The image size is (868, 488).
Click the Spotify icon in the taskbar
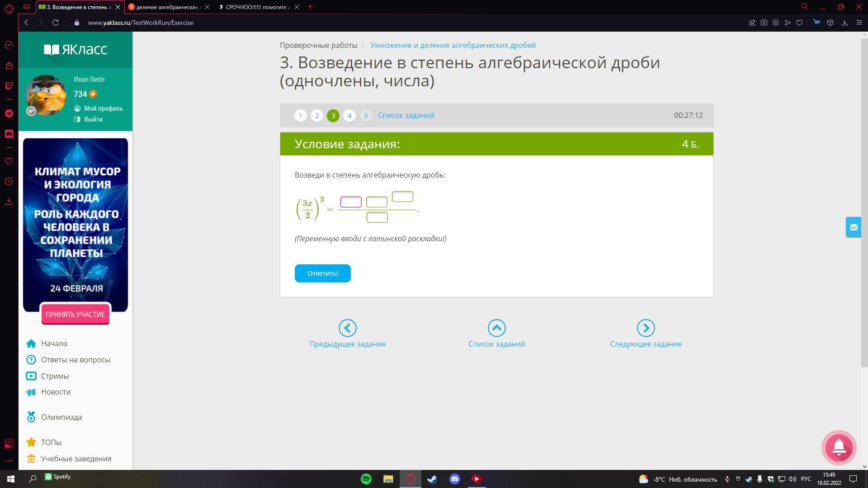(x=366, y=479)
